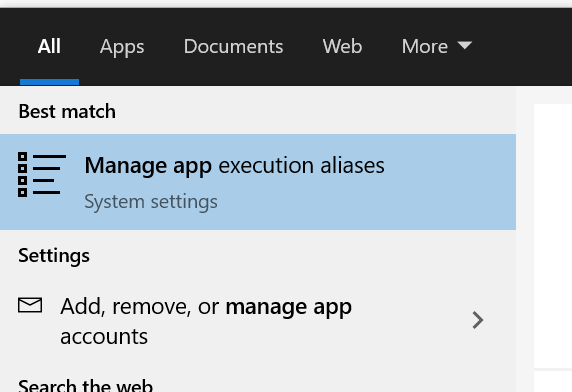
Task: Open the Apps tab
Action: click(x=122, y=47)
